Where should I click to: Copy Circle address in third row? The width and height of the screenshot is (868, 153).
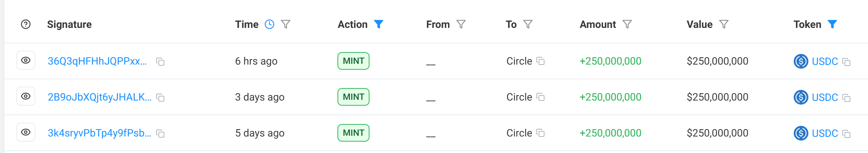point(540,133)
